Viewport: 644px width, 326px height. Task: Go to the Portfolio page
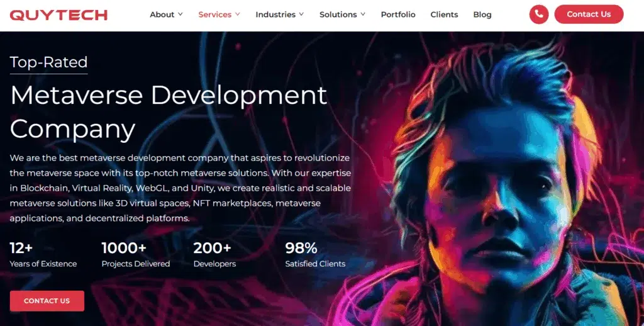[x=398, y=14]
